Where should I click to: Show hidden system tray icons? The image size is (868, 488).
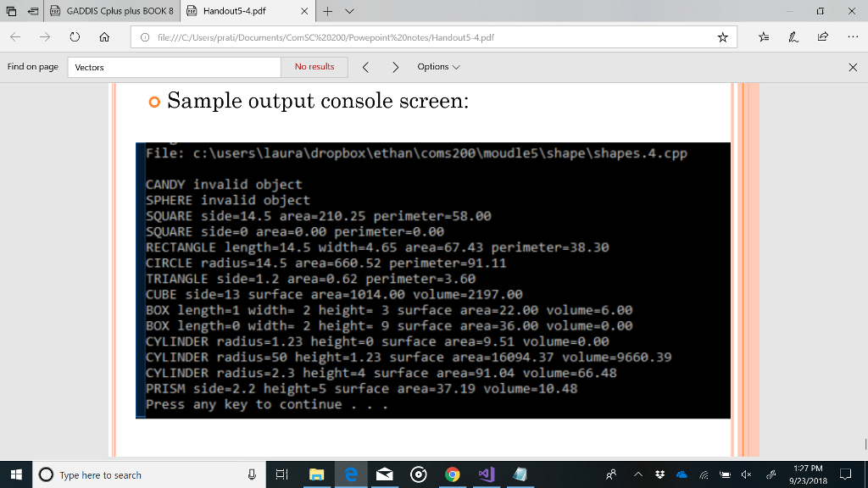[x=637, y=474]
